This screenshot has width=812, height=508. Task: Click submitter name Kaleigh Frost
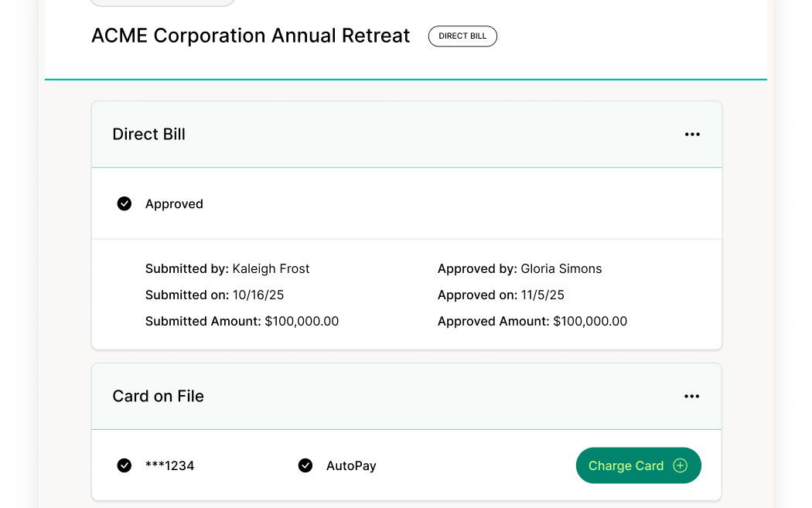(x=271, y=269)
